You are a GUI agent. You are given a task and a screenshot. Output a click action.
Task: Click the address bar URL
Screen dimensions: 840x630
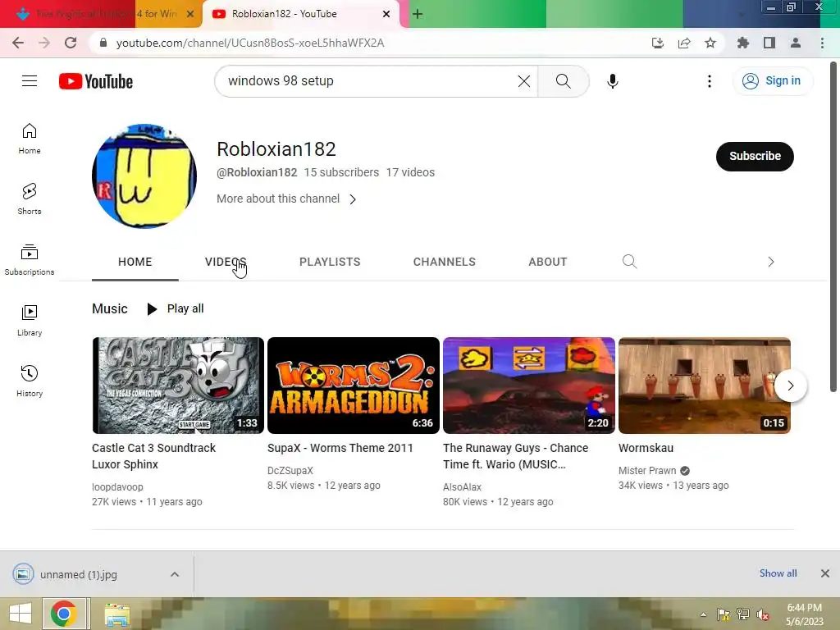(x=249, y=43)
